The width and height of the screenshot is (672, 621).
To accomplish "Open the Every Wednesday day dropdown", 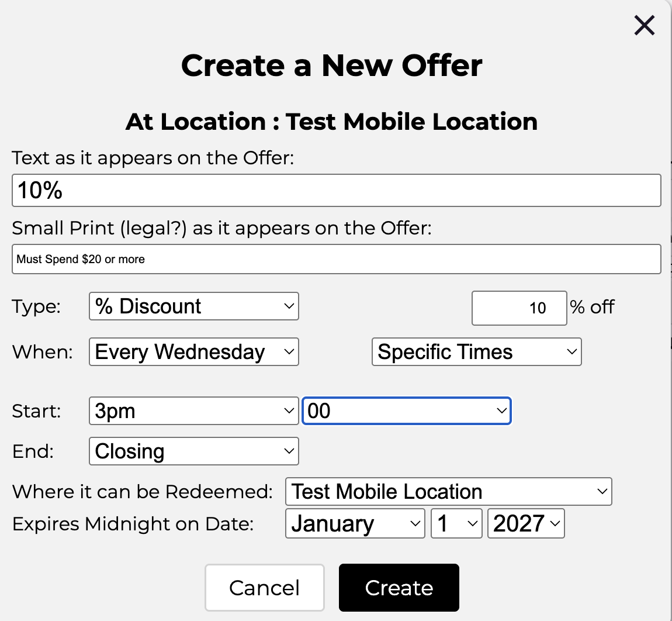I will (x=193, y=352).
